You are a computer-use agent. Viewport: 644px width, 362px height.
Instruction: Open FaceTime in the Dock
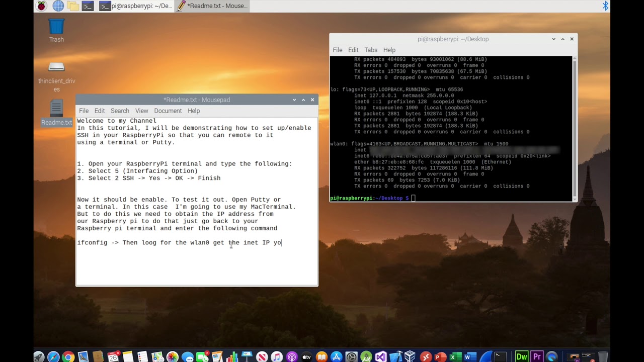tap(202, 356)
